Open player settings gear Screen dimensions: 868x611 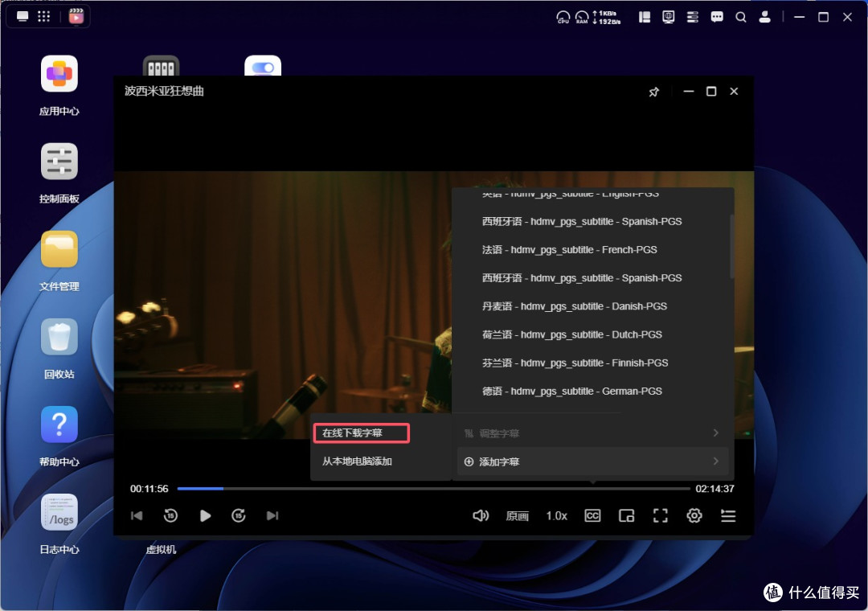(x=694, y=515)
